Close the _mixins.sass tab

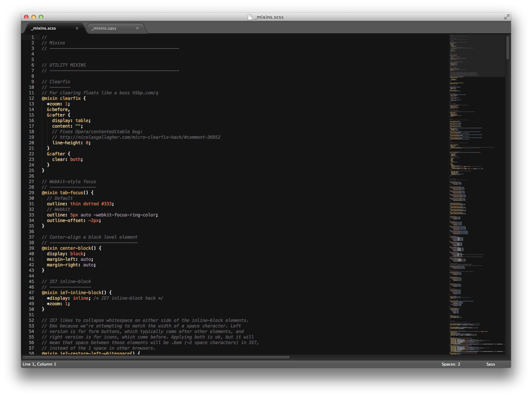tap(137, 28)
